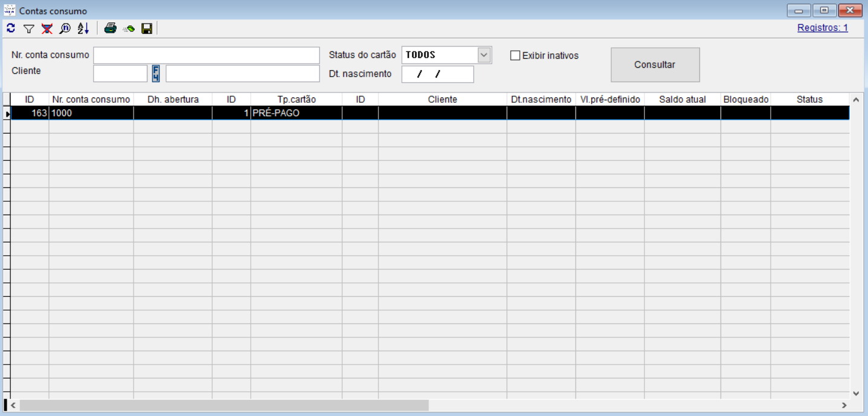Click the row indicator arrow of row 163
Image resolution: width=868 pixels, height=416 pixels.
7,113
